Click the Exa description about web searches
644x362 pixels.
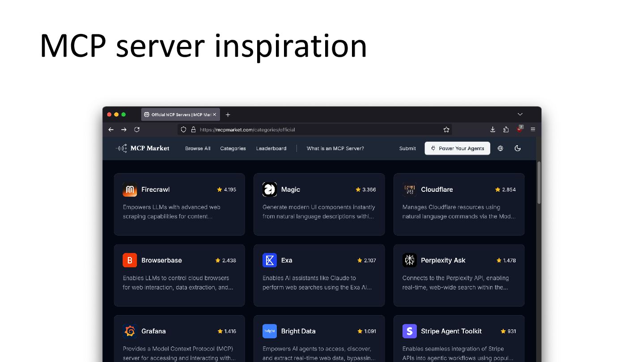(317, 283)
